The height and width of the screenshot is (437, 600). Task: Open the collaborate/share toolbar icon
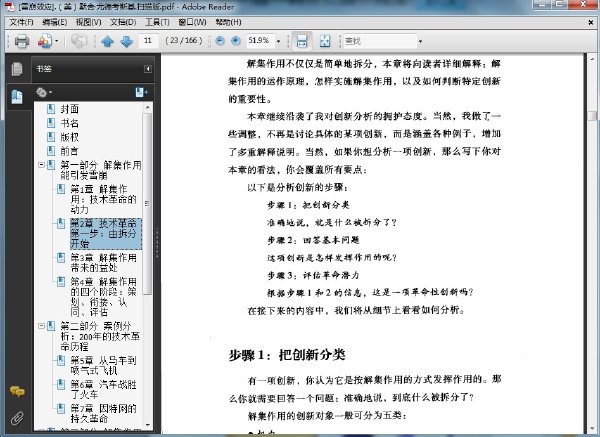click(45, 41)
